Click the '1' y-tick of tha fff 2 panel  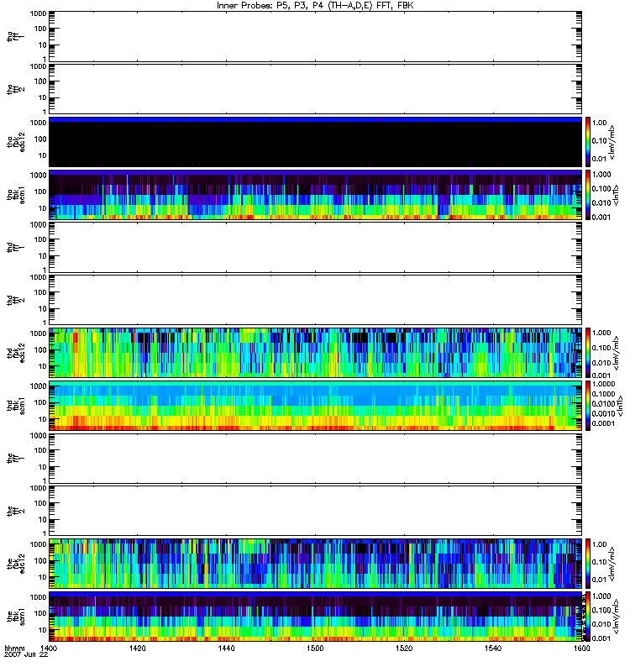(x=45, y=112)
